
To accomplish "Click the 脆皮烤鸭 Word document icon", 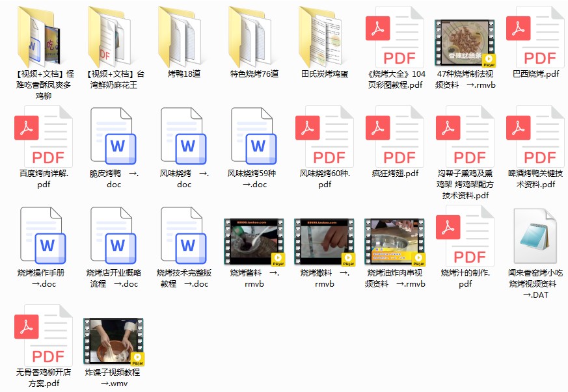I will pos(114,136).
